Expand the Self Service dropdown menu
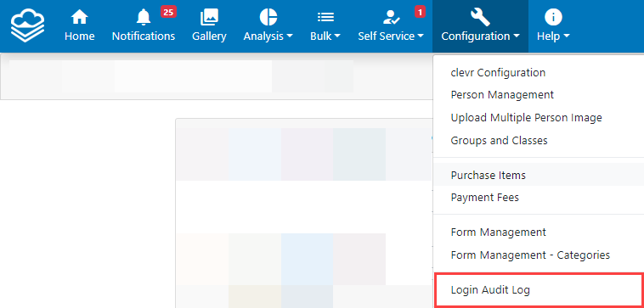This screenshot has width=644, height=308. [x=391, y=36]
